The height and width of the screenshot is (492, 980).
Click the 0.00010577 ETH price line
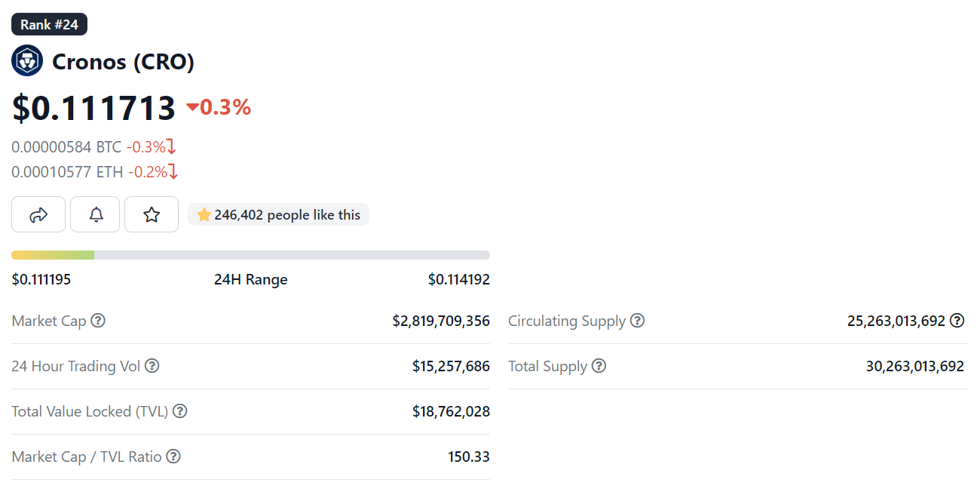[67, 172]
